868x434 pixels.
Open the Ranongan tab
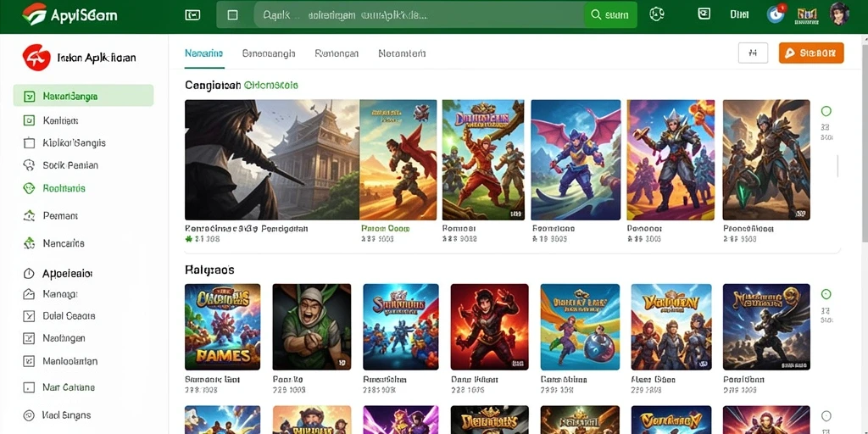pyautogui.click(x=337, y=53)
